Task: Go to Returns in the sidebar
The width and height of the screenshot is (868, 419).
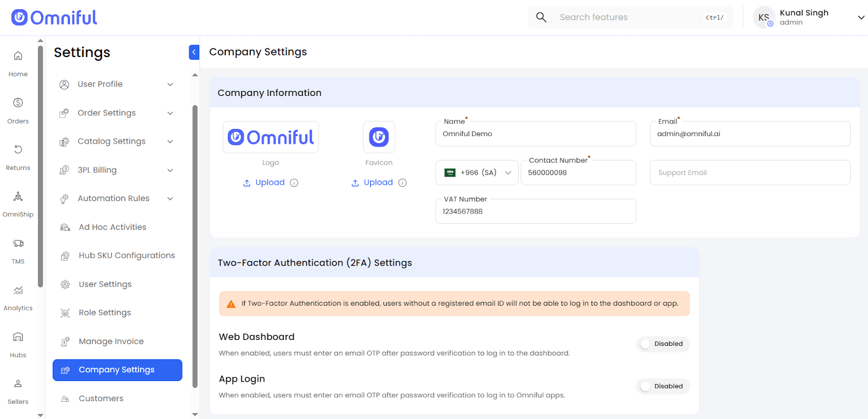Action: coord(18,156)
